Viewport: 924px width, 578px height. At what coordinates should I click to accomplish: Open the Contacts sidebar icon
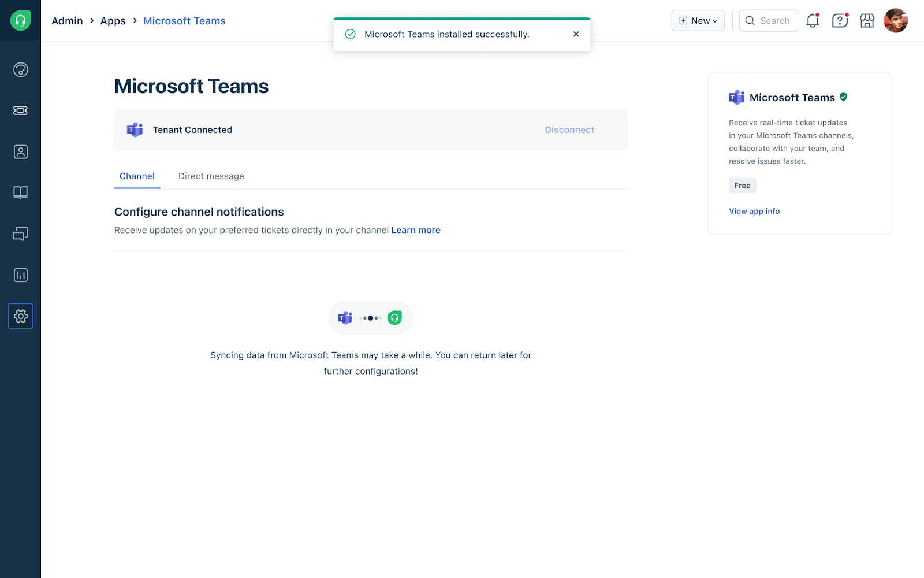(x=20, y=152)
